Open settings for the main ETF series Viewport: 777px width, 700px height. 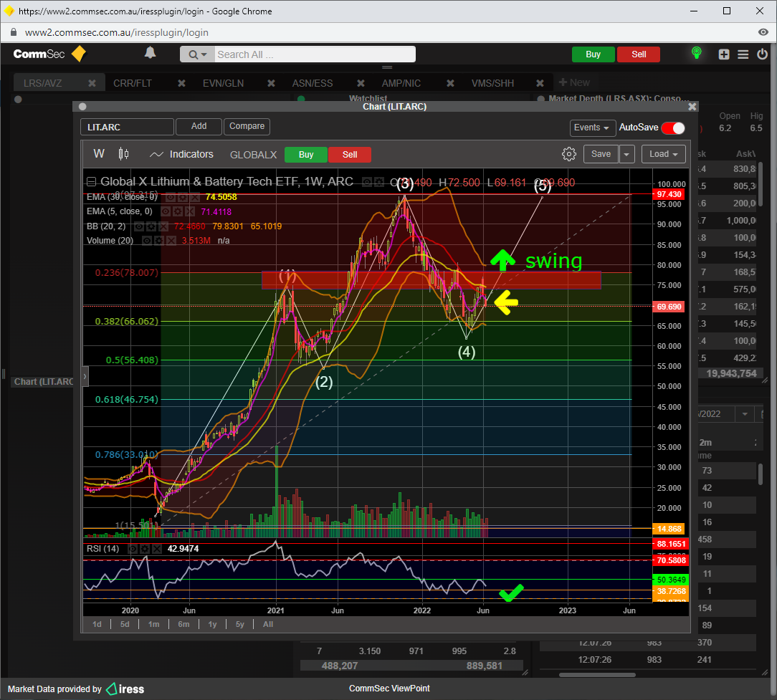click(378, 182)
